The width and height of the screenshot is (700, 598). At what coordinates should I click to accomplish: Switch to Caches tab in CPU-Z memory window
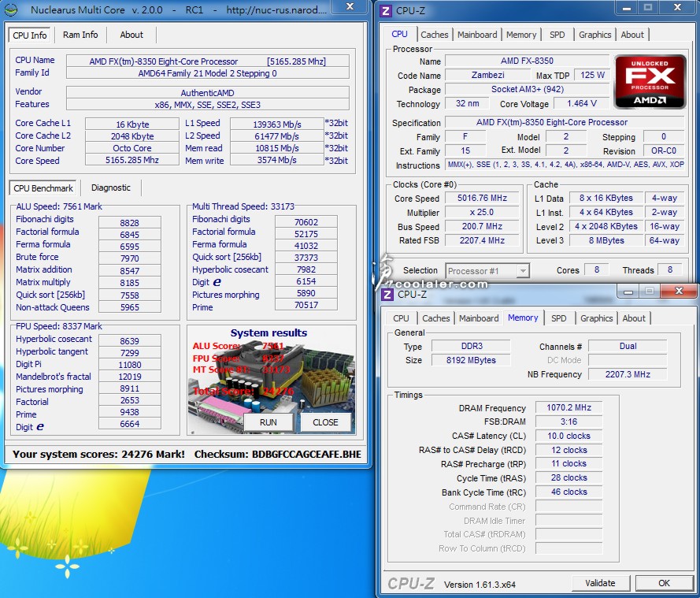point(435,318)
